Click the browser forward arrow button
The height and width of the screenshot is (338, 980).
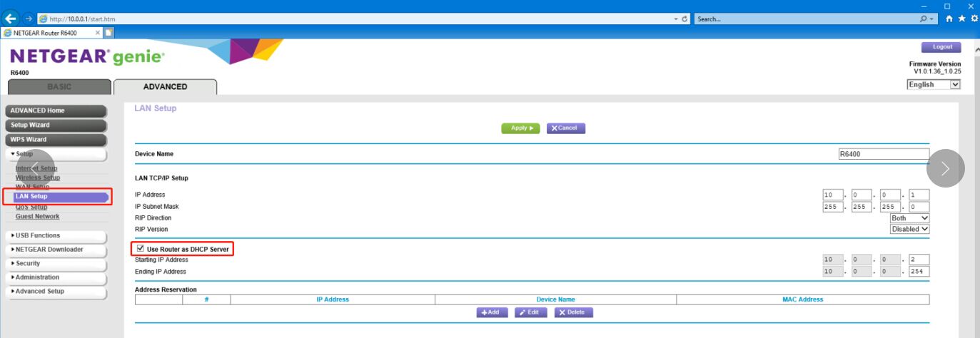click(x=29, y=19)
